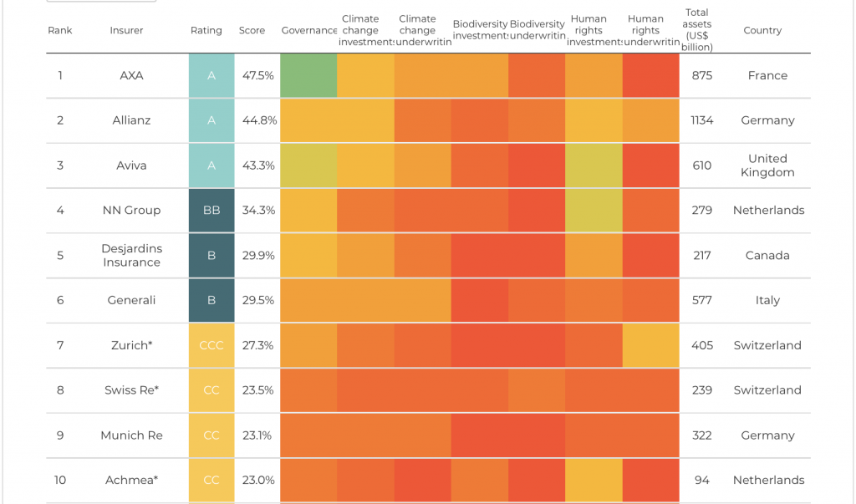Click NN Group's BB rating badge
Viewport: 856px width, 504px height.
(x=211, y=211)
